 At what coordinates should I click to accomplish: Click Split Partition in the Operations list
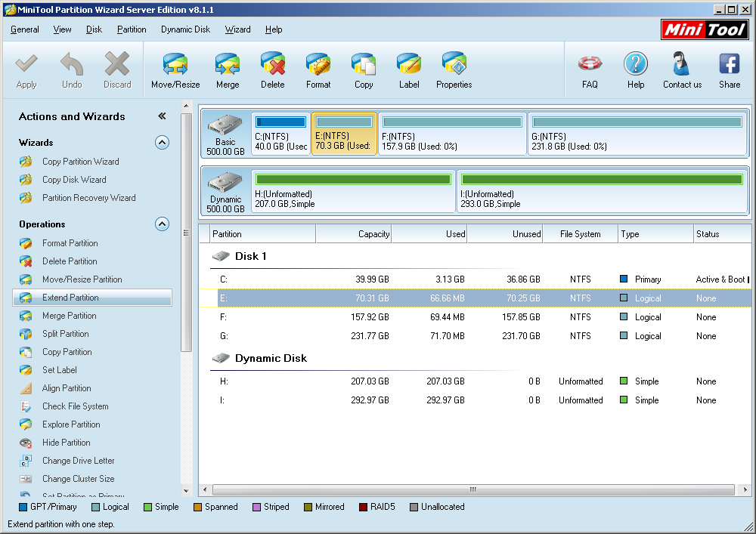coord(65,334)
